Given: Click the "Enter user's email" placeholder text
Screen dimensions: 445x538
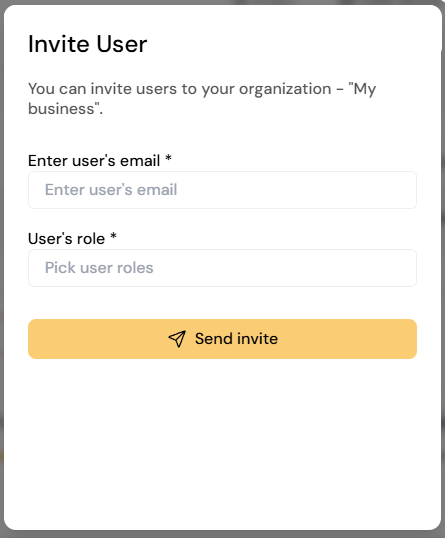Looking at the screenshot, I should pos(111,190).
